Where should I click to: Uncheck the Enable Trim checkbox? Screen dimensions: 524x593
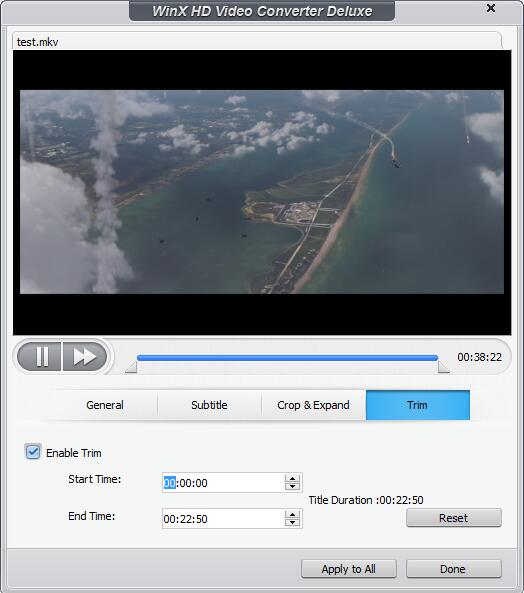click(x=33, y=452)
